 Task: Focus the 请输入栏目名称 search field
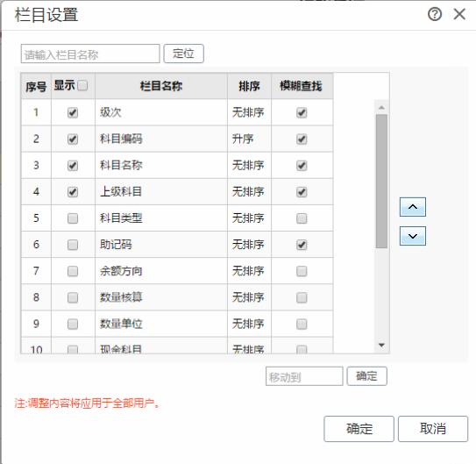pos(90,54)
